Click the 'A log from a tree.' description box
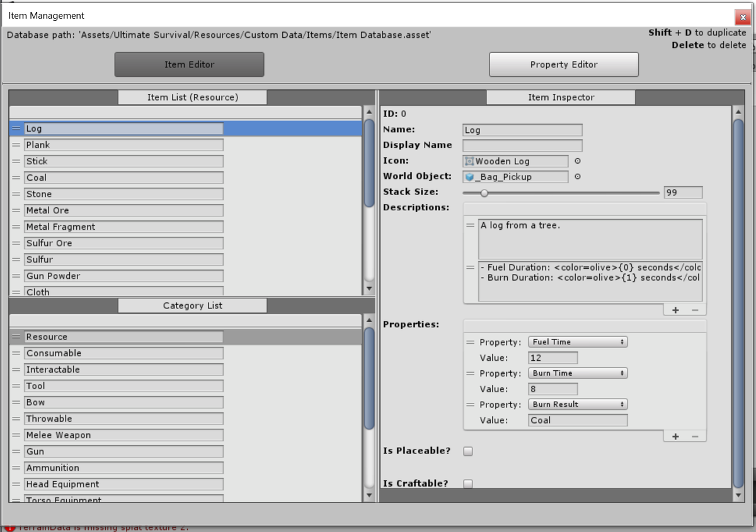Screen dimensions: 756x532 (x=590, y=239)
